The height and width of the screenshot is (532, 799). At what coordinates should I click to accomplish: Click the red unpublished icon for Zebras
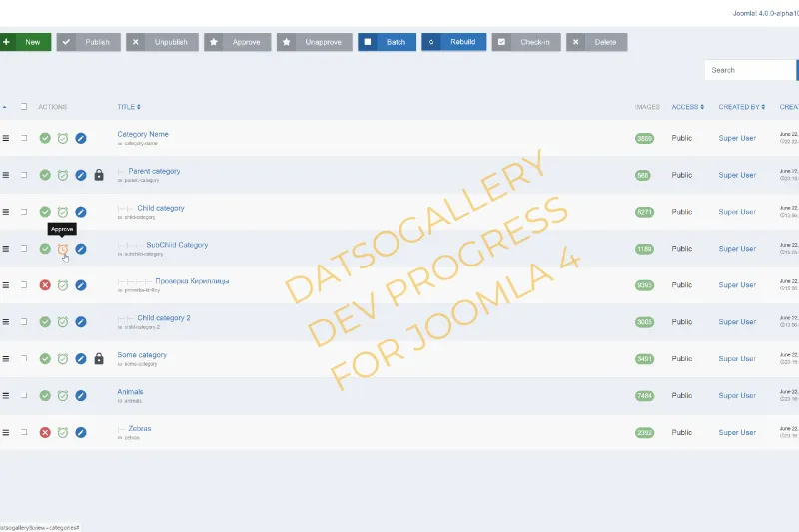[45, 432]
